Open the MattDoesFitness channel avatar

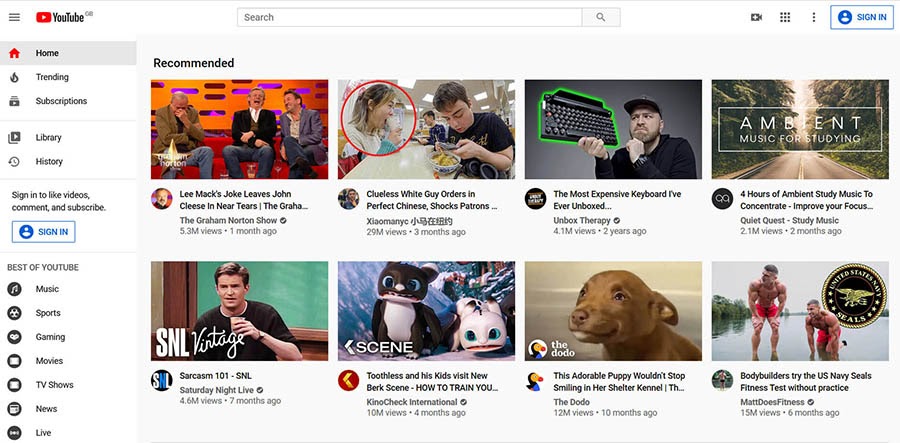(x=723, y=380)
